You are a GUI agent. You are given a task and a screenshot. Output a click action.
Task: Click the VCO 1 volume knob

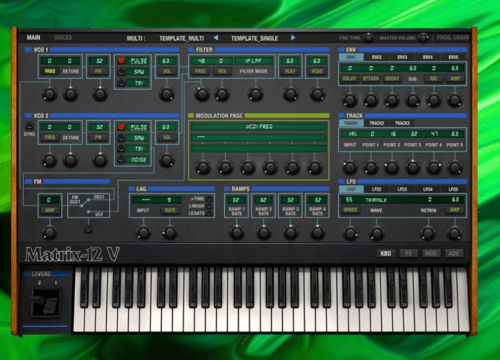coord(167,94)
